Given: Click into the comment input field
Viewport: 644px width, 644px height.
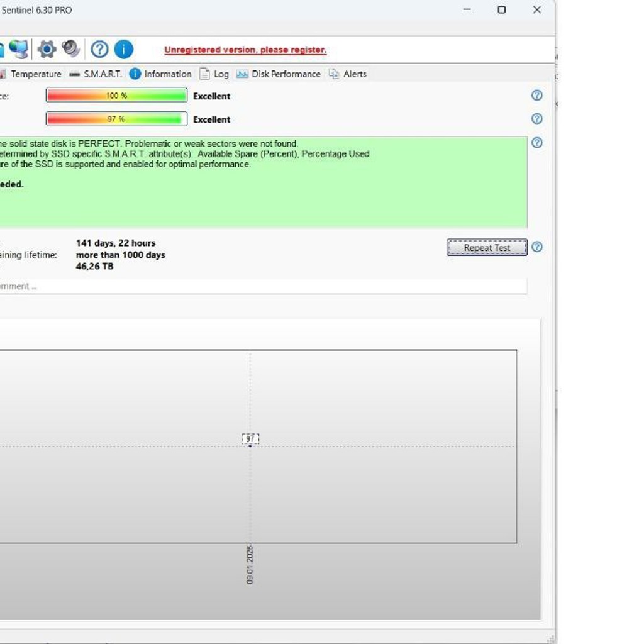Looking at the screenshot, I should click(x=263, y=286).
